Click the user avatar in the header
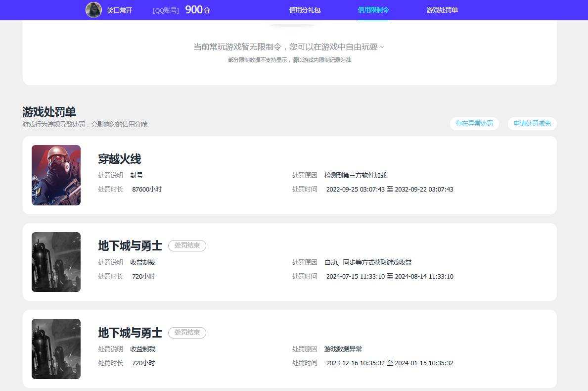This screenshot has width=588, height=391. (x=94, y=10)
